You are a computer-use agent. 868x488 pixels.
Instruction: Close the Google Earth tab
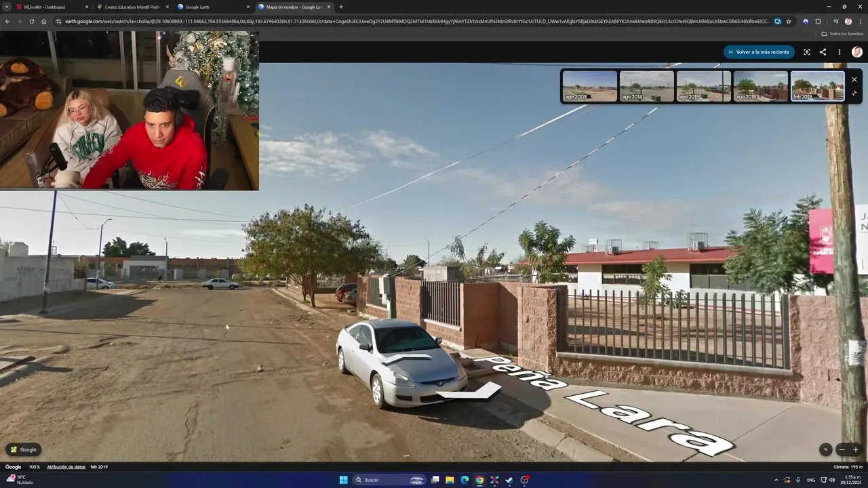click(x=248, y=7)
